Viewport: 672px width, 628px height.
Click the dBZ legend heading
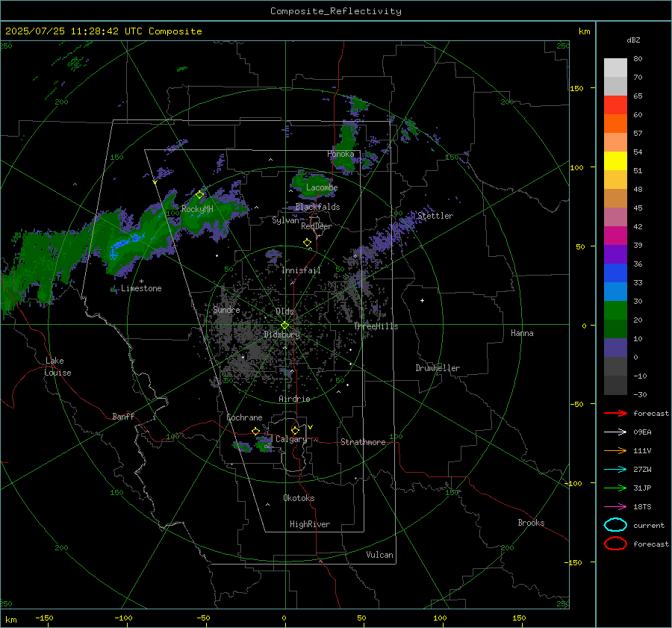pos(633,40)
